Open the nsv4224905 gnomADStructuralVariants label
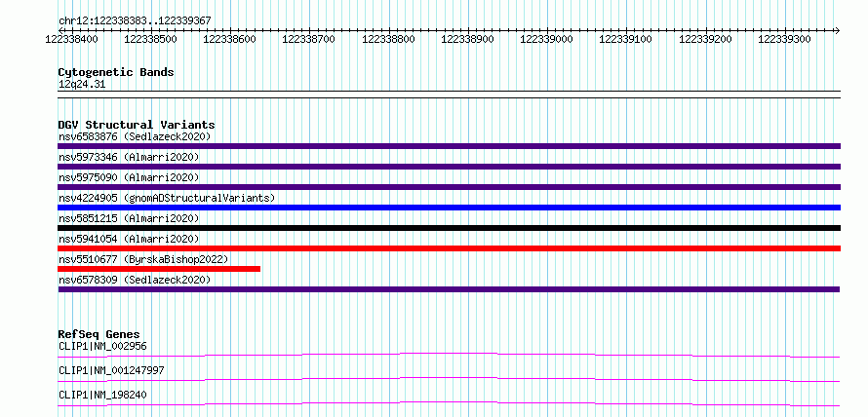Image resolution: width=868 pixels, height=417 pixels. tap(167, 198)
